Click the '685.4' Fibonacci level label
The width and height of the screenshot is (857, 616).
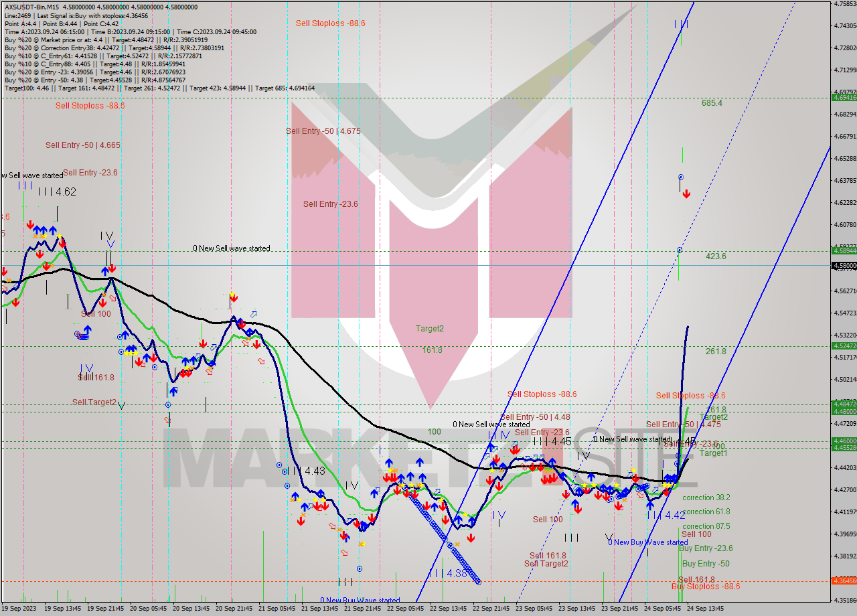coord(712,103)
